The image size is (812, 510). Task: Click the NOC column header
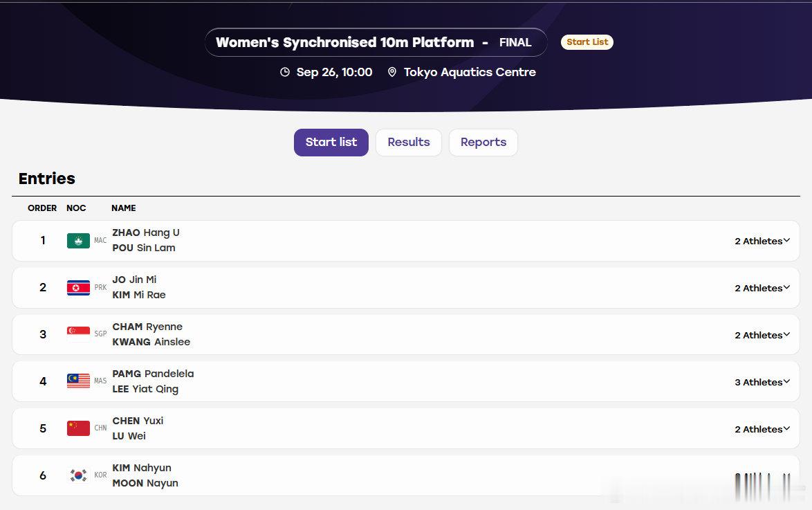click(76, 208)
